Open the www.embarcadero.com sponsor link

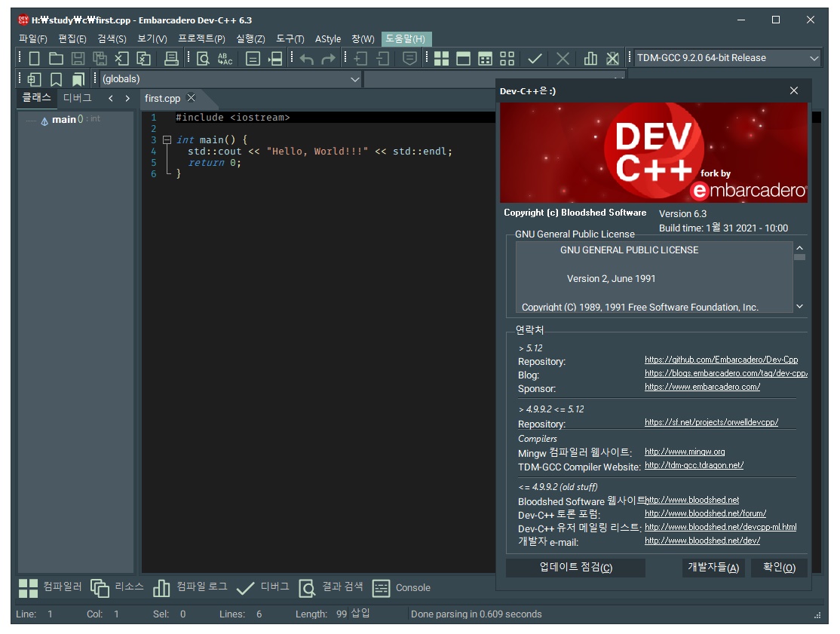click(702, 387)
